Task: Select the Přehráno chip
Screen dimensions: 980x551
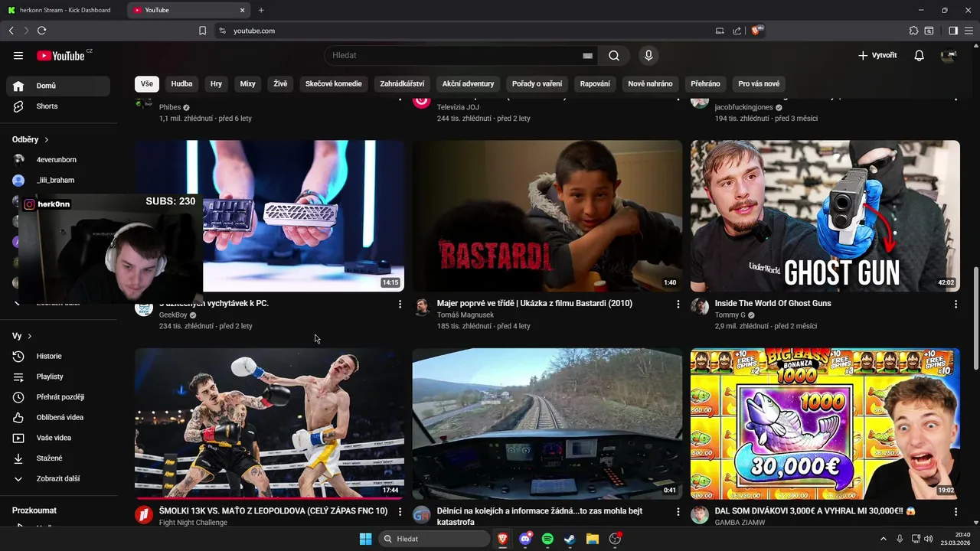Action: point(705,83)
